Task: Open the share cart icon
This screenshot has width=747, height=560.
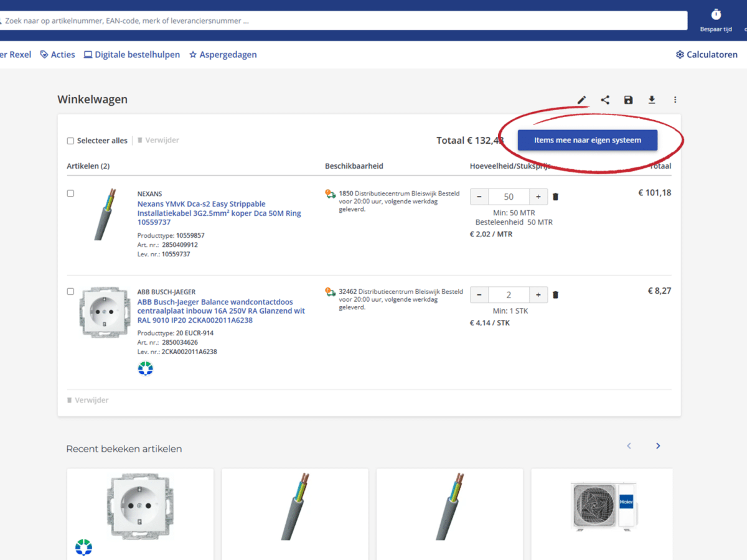Action: pyautogui.click(x=604, y=100)
